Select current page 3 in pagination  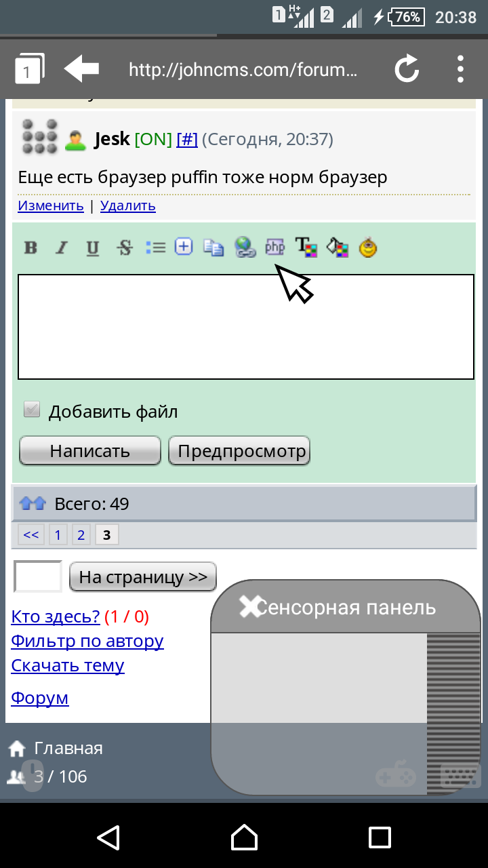click(106, 535)
